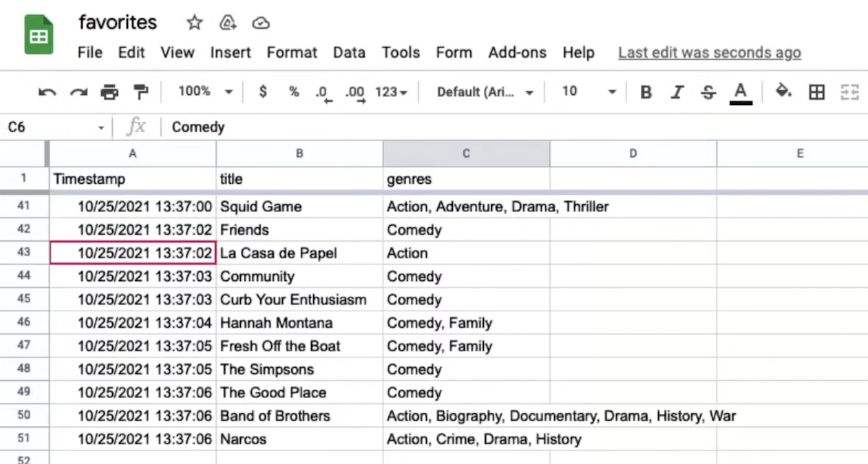Open the File menu
The width and height of the screenshot is (868, 464).
[x=90, y=53]
